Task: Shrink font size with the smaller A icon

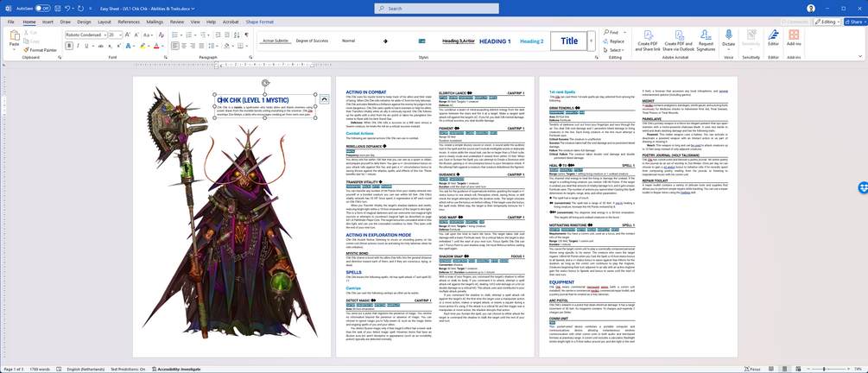Action: (x=136, y=35)
